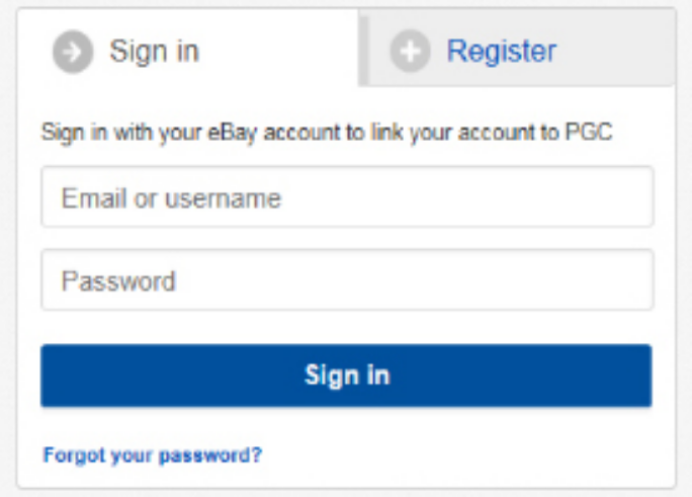
Task: Follow the password recovery link
Action: 152,455
